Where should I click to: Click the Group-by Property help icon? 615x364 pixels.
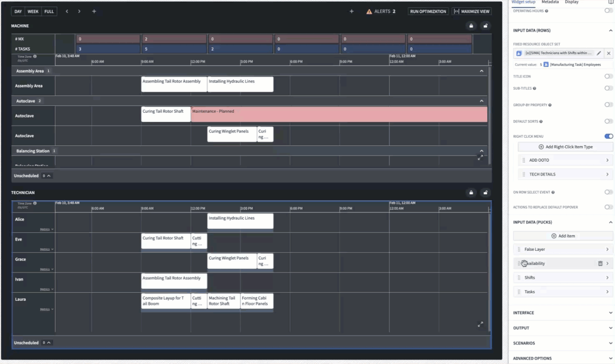tap(550, 105)
